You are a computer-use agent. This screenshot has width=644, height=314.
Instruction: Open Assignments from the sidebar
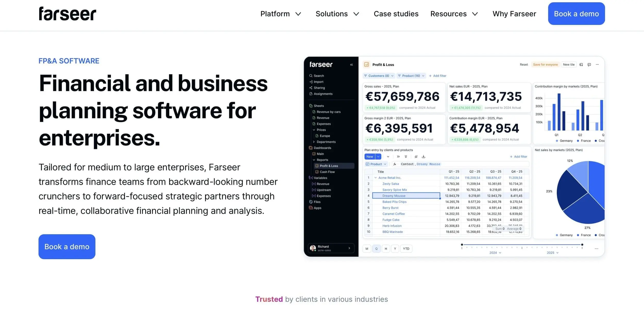(x=311, y=94)
